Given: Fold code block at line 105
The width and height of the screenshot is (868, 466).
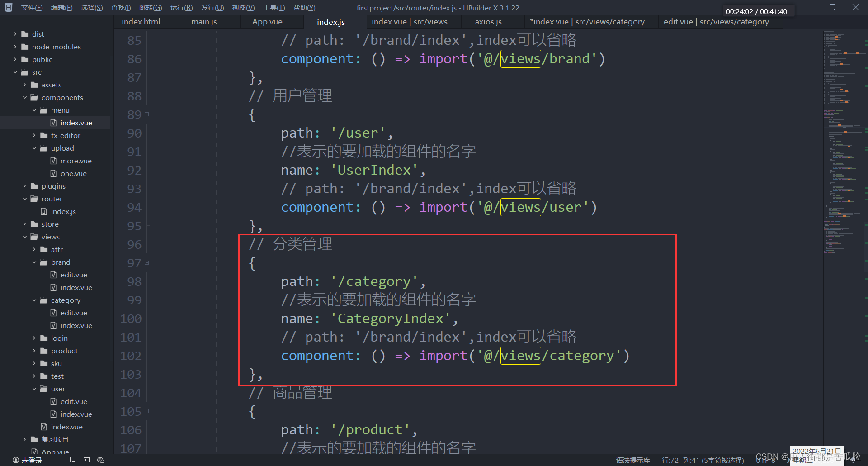Looking at the screenshot, I should pyautogui.click(x=146, y=411).
